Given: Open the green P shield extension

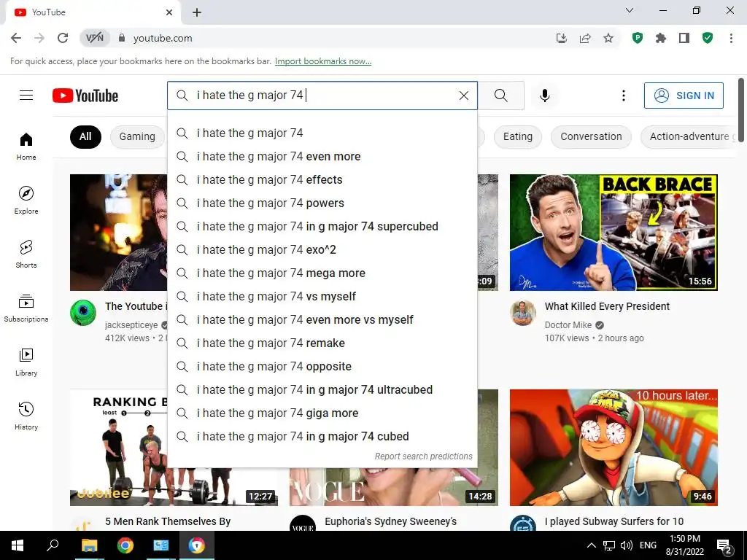Looking at the screenshot, I should pyautogui.click(x=638, y=38).
